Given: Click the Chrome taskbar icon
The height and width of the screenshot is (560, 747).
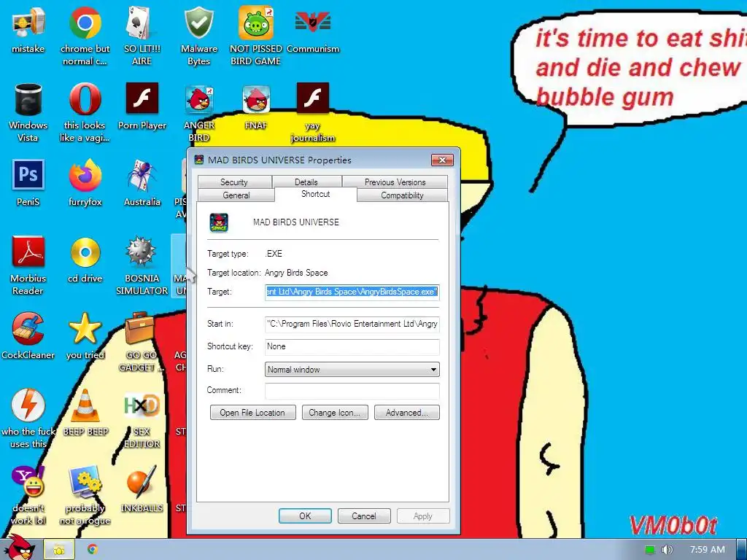Looking at the screenshot, I should 93,550.
